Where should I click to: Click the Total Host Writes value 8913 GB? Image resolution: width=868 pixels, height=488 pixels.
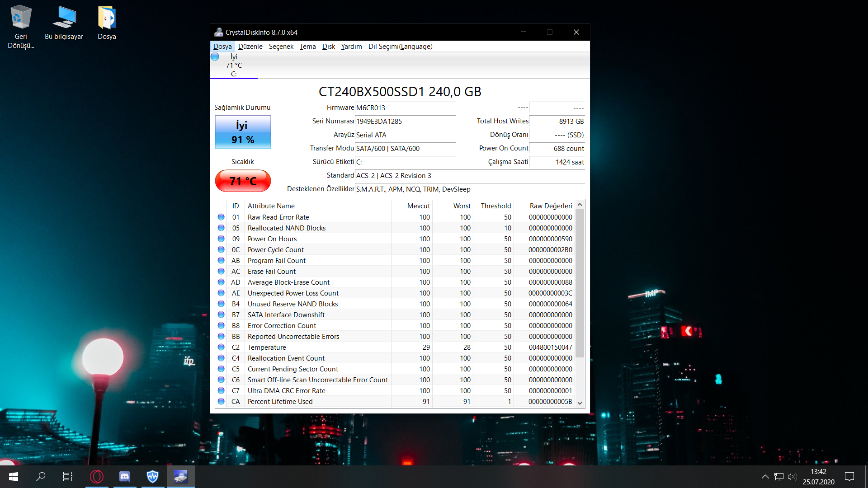click(557, 122)
